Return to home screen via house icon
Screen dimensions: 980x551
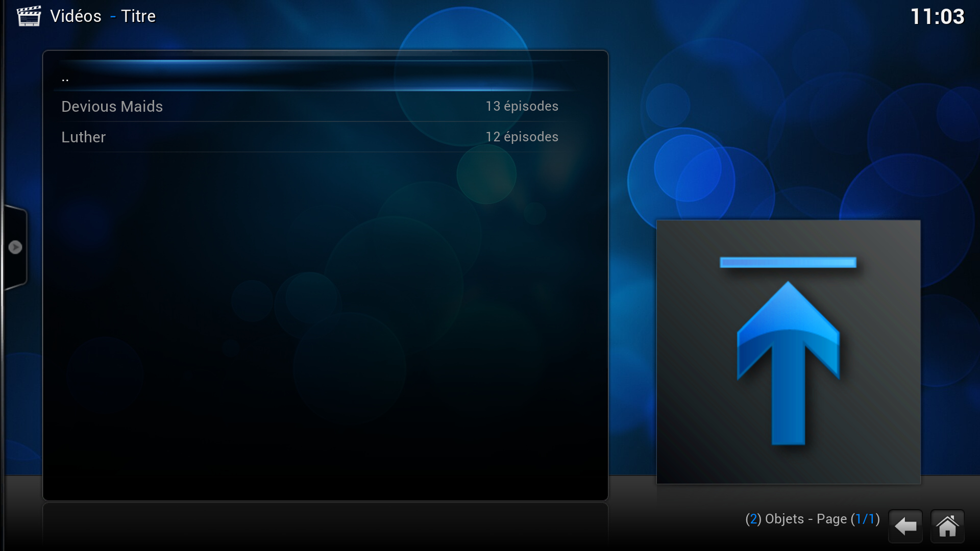click(x=947, y=526)
